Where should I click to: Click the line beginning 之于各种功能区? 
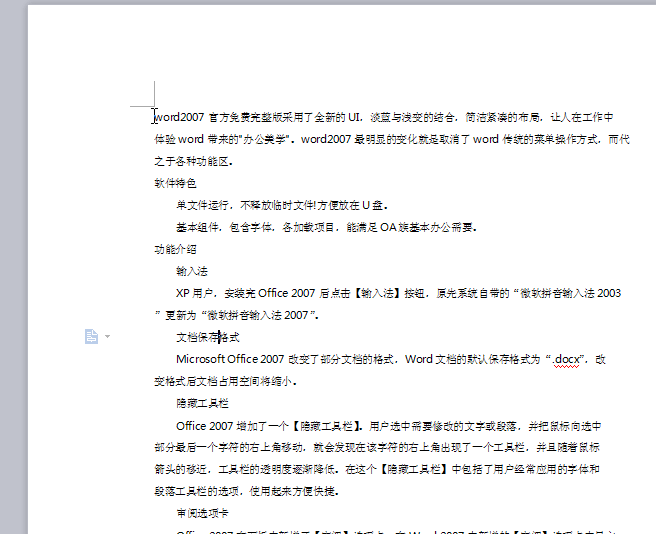[x=194, y=161]
